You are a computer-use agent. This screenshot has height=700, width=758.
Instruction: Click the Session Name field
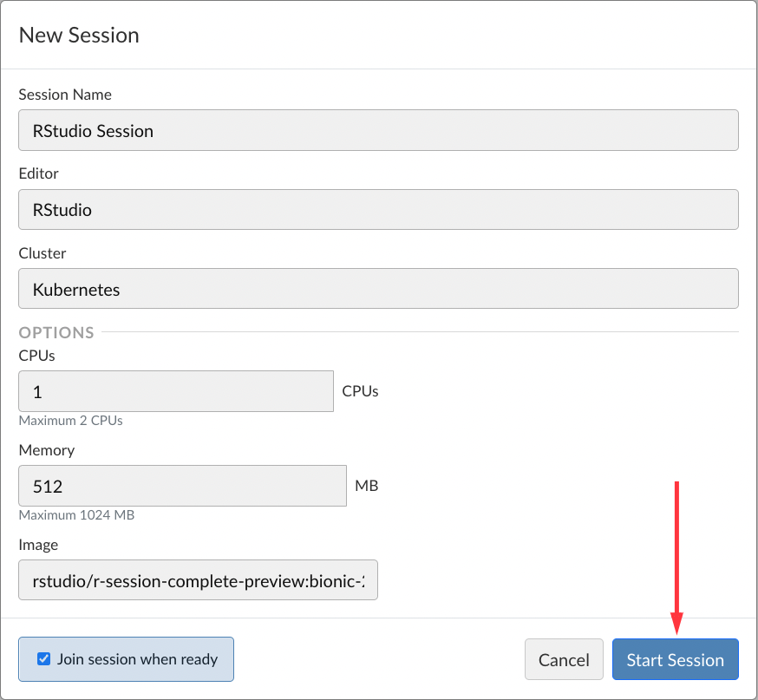click(x=378, y=130)
